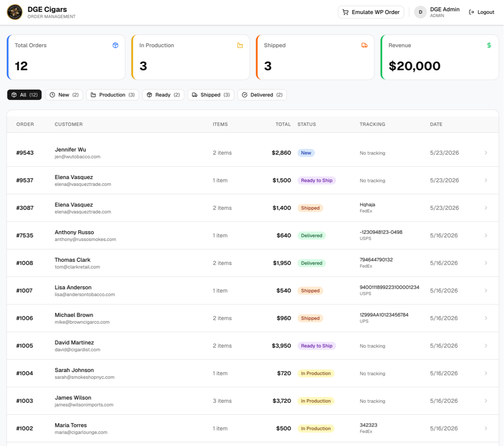This screenshot has width=504, height=446.
Task: Click the shopping cart icon in Emulate button
Action: pyautogui.click(x=346, y=12)
